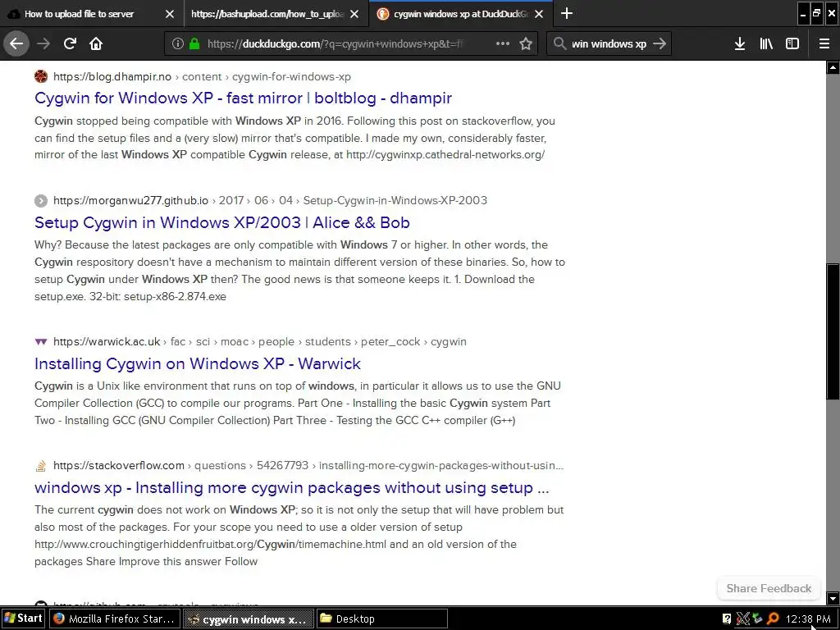The width and height of the screenshot is (840, 630).
Task: Reload the current page
Action: pos(70,43)
